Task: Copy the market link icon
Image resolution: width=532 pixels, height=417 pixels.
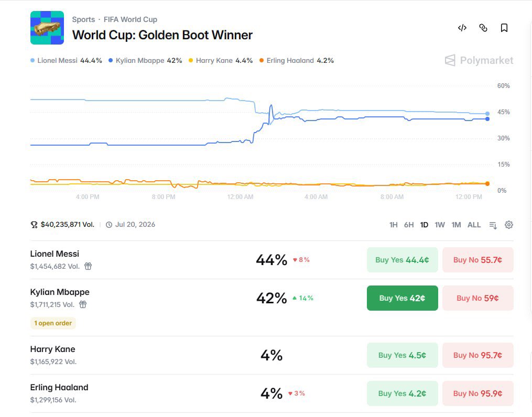Action: click(x=483, y=28)
